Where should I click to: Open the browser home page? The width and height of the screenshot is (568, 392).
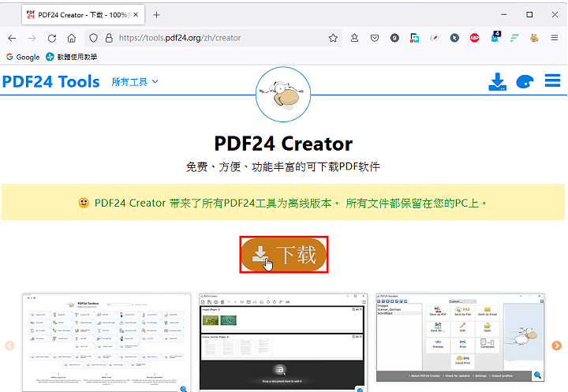pos(72,38)
